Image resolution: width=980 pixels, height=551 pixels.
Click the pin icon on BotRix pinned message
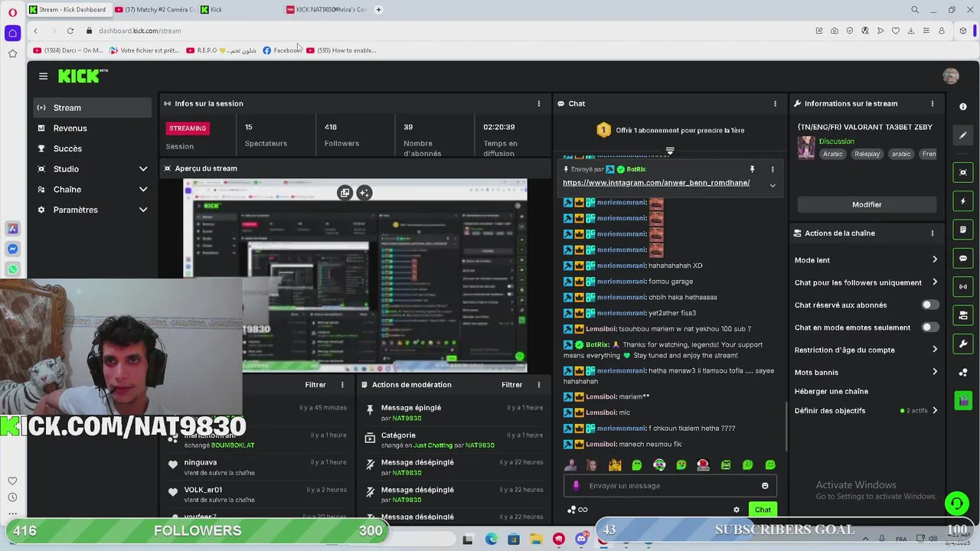pyautogui.click(x=752, y=169)
